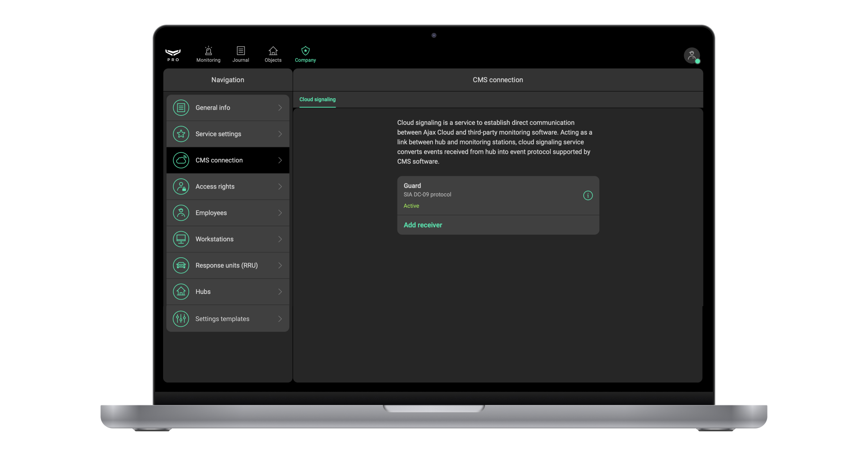Expand CMS connection chevron

[x=280, y=160]
